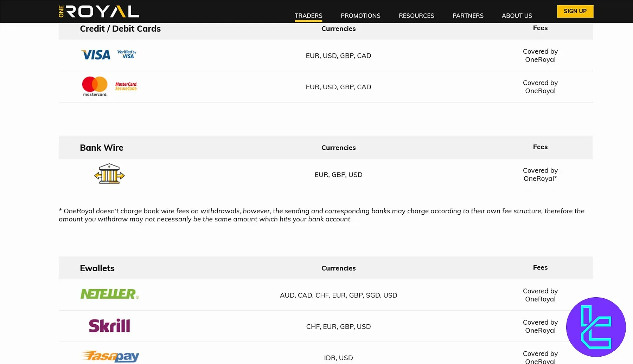Screen dimensions: 633x364
Task: Click the Neteller logo
Action: pyautogui.click(x=109, y=294)
